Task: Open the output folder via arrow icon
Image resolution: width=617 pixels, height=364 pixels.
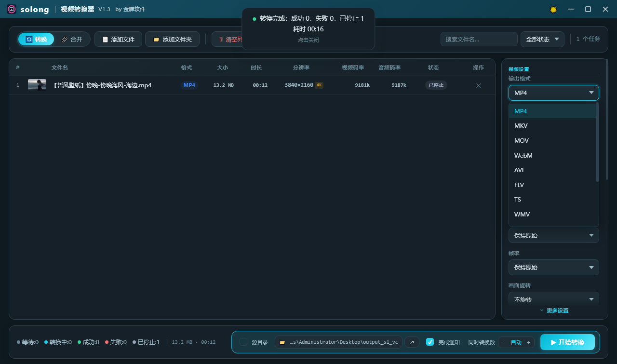Action: coord(412,342)
